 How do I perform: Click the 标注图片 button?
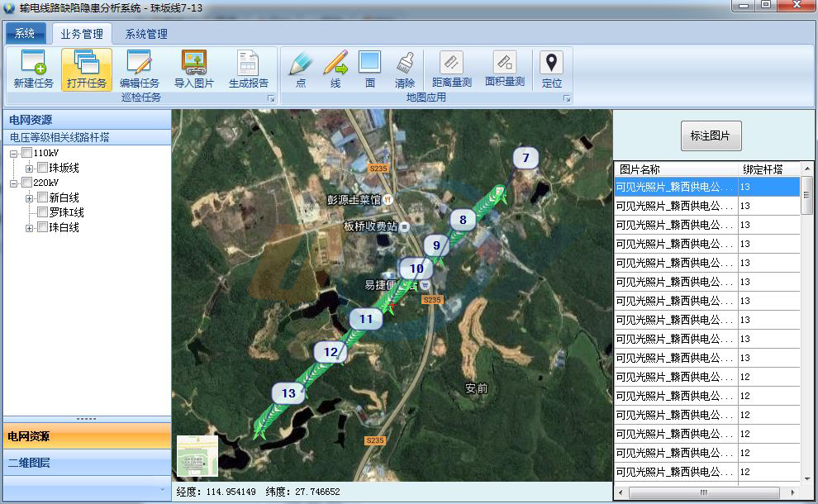[711, 136]
